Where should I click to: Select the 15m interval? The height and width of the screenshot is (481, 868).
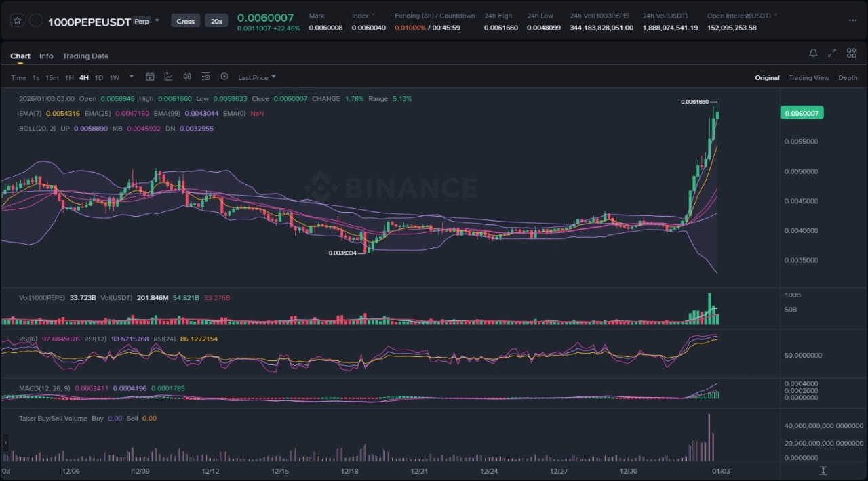point(52,77)
